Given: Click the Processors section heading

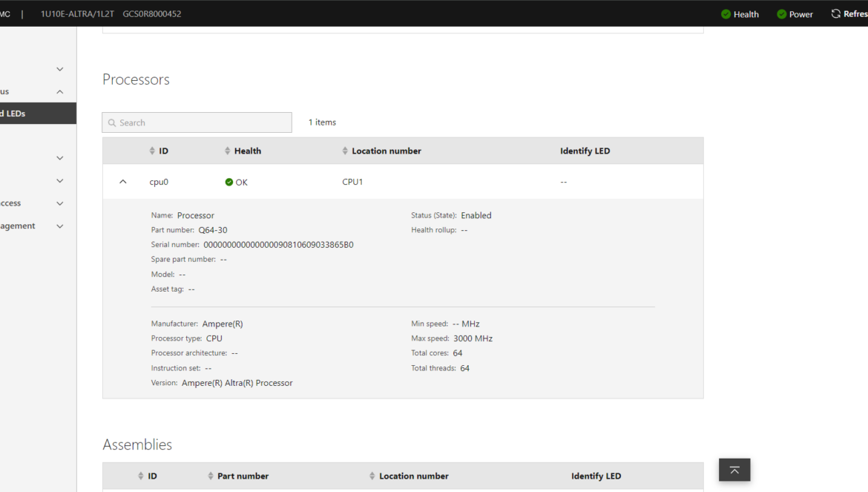Looking at the screenshot, I should 137,79.
